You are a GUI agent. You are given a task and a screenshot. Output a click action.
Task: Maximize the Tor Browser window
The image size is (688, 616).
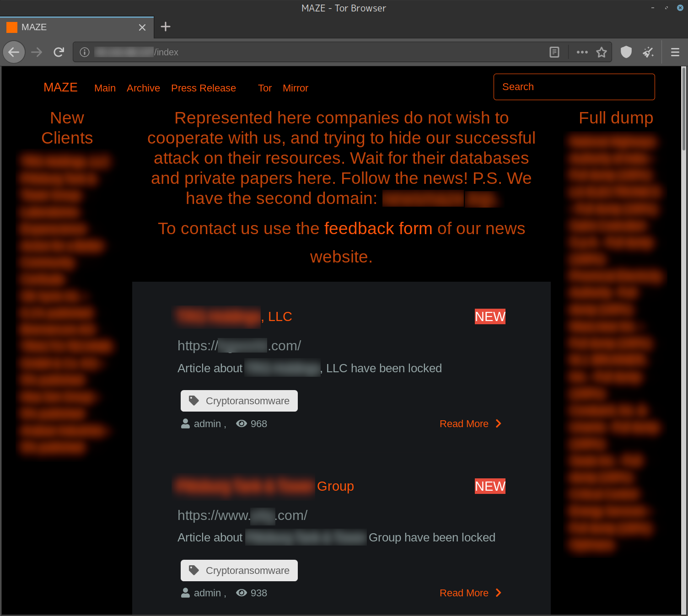pos(666,8)
